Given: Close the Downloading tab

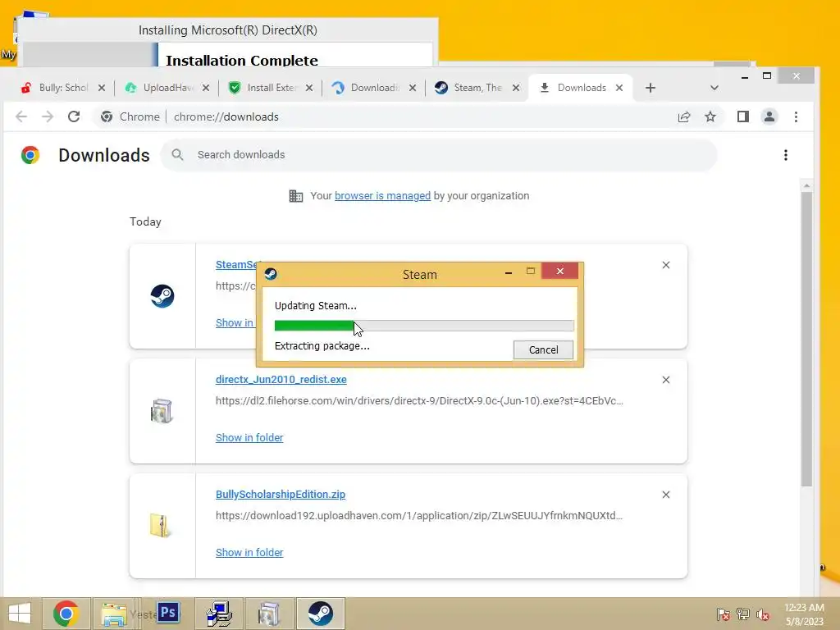Looking at the screenshot, I should pyautogui.click(x=413, y=88).
